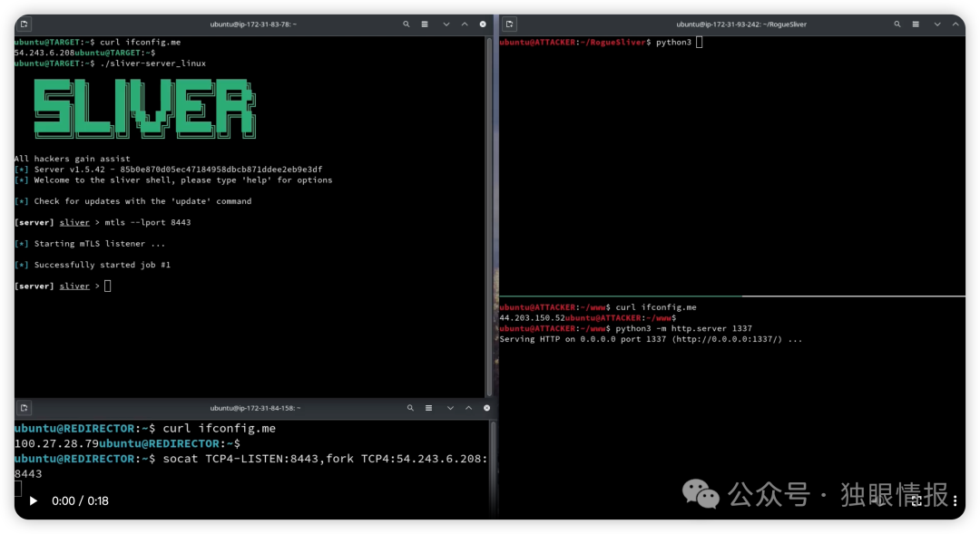Open search in the ip-172-31-83-78 terminal
980x534 pixels.
tap(407, 24)
